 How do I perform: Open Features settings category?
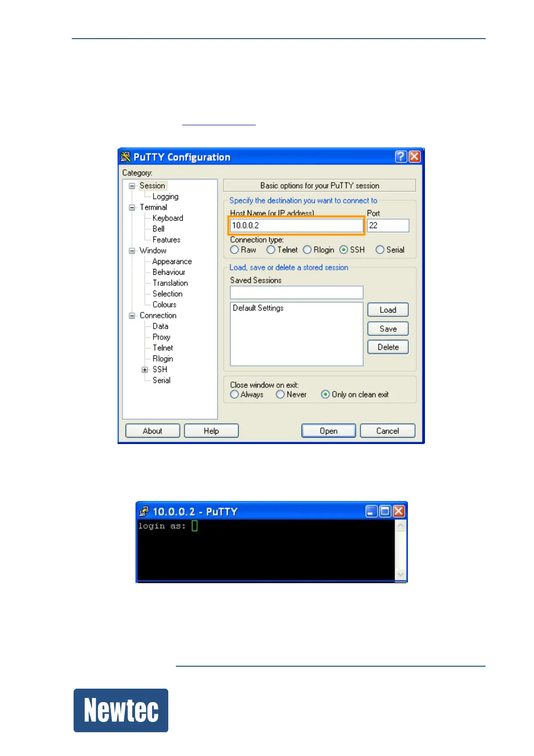[x=166, y=240]
